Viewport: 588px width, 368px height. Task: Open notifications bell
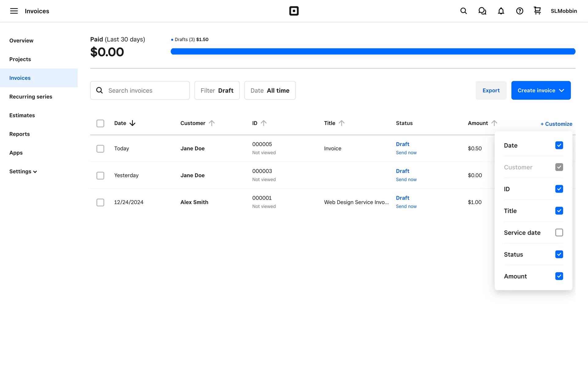(501, 11)
